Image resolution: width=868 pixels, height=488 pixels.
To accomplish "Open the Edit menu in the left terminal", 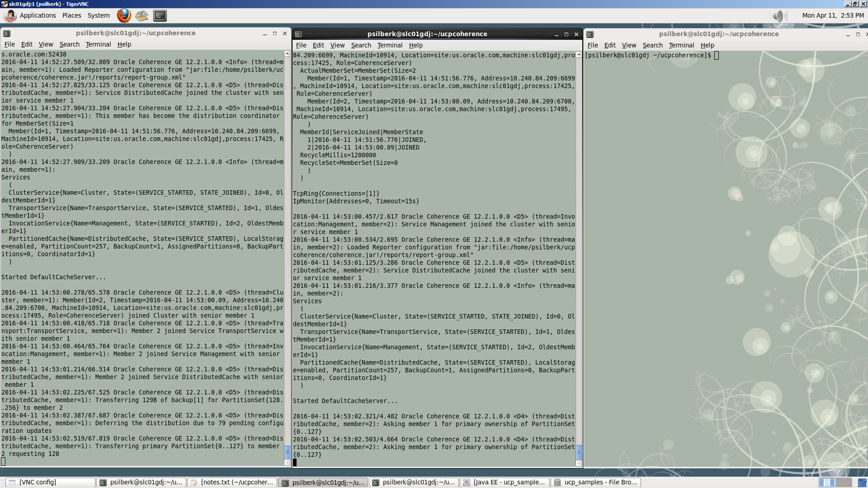I will click(27, 44).
